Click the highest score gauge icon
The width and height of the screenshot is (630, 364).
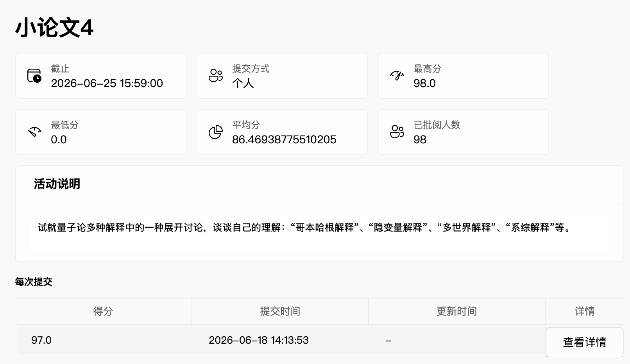click(x=397, y=75)
